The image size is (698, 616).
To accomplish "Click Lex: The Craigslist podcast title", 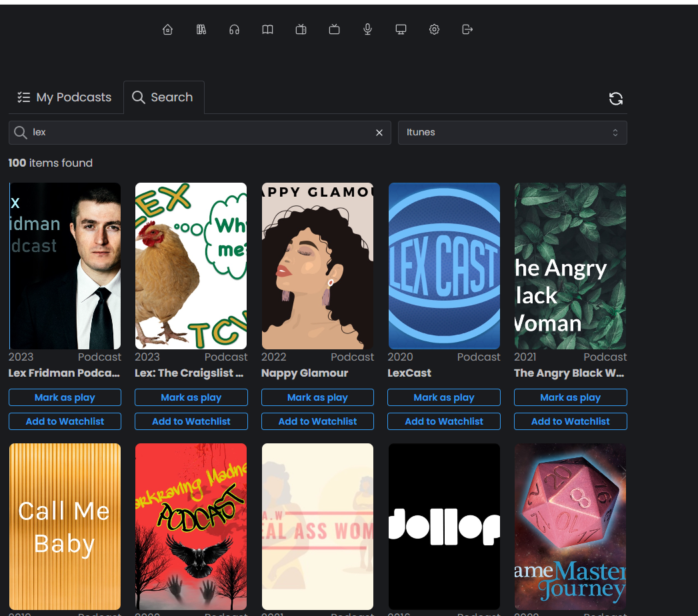I will click(x=189, y=373).
